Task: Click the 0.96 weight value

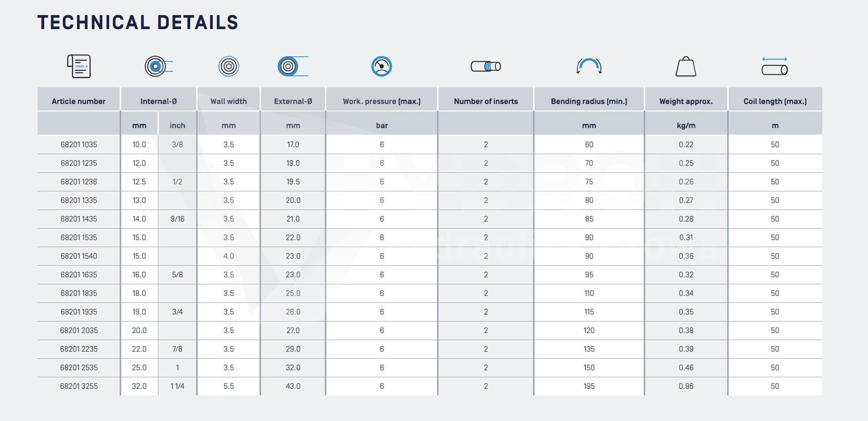Action: coord(686,386)
